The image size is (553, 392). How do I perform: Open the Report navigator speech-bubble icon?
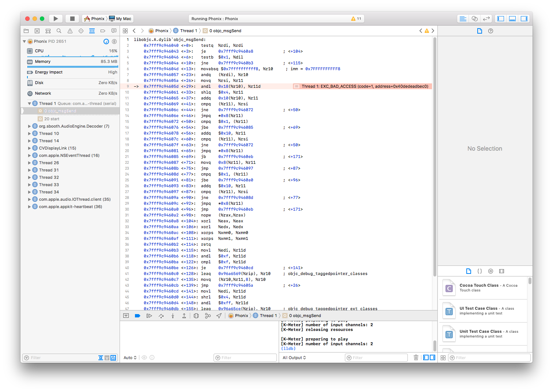coord(114,31)
